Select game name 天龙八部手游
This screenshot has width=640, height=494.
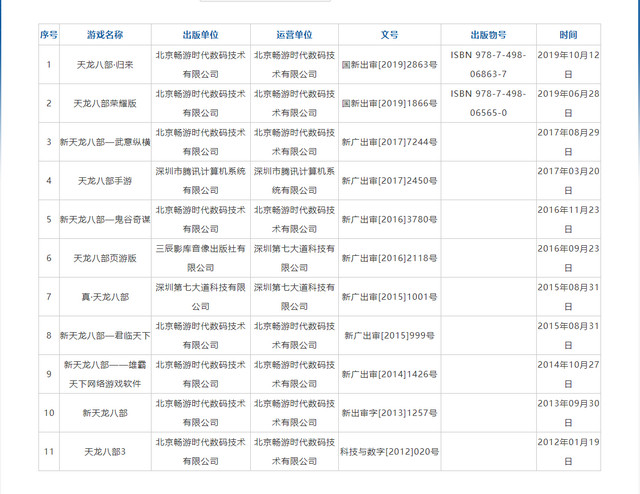tap(105, 180)
